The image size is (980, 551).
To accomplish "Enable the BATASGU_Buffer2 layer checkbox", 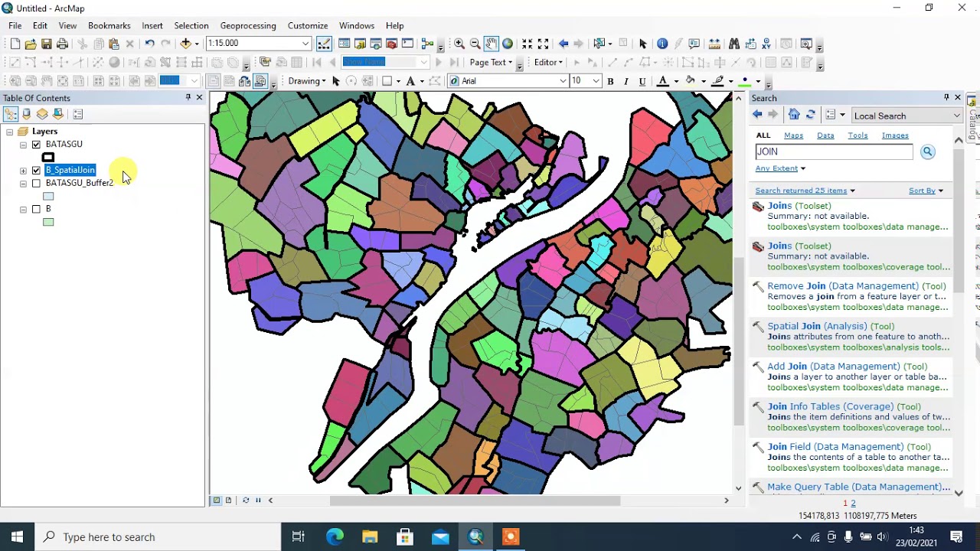I will coord(36,184).
